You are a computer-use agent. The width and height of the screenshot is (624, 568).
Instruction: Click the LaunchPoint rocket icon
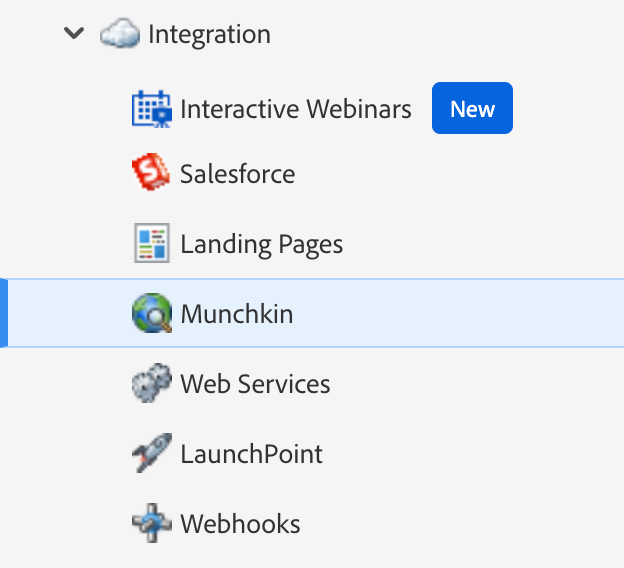(152, 454)
